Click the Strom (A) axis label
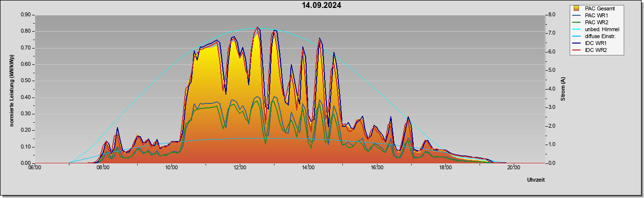Viewport: 644px width, 198px height. click(563, 89)
